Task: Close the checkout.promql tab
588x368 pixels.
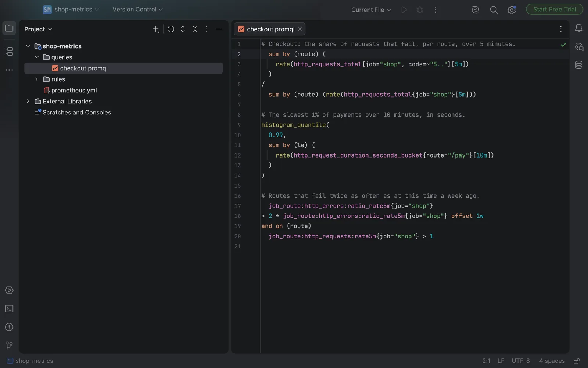Action: click(x=300, y=29)
